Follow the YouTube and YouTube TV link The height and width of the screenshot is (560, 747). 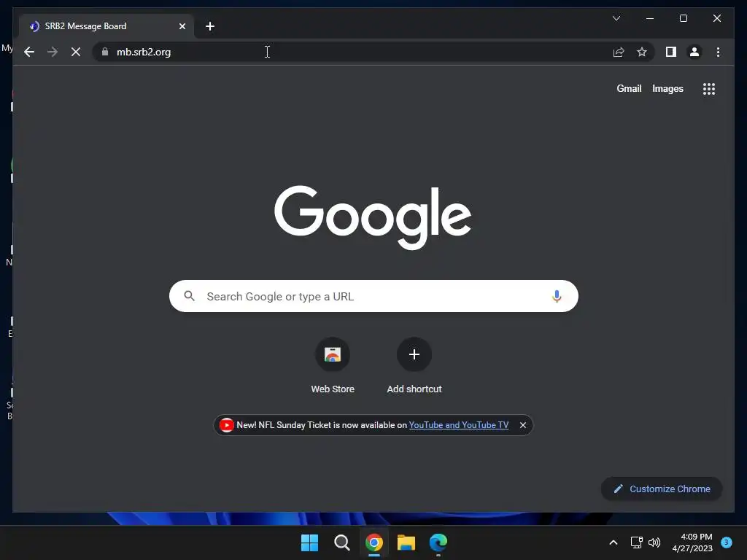tap(458, 425)
